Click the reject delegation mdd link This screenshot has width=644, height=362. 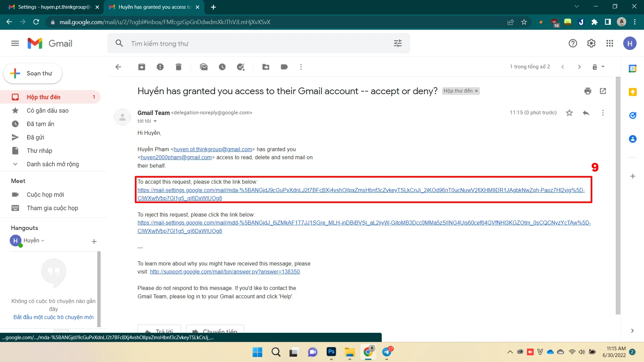point(364,227)
